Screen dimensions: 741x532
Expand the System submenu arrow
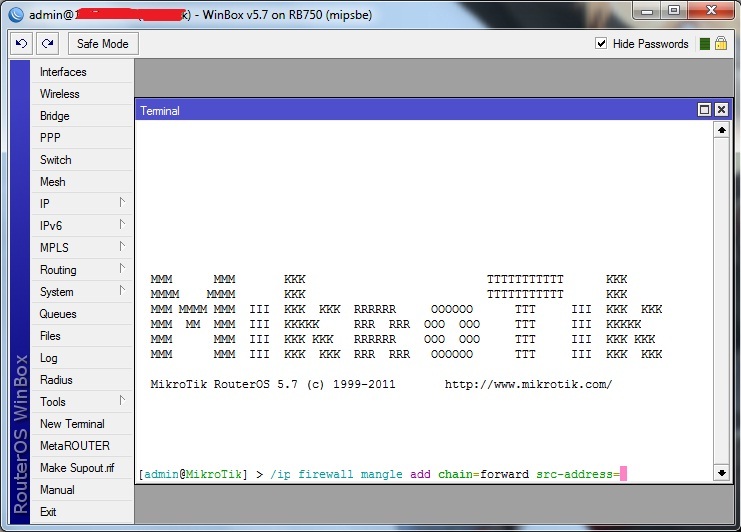coord(122,291)
